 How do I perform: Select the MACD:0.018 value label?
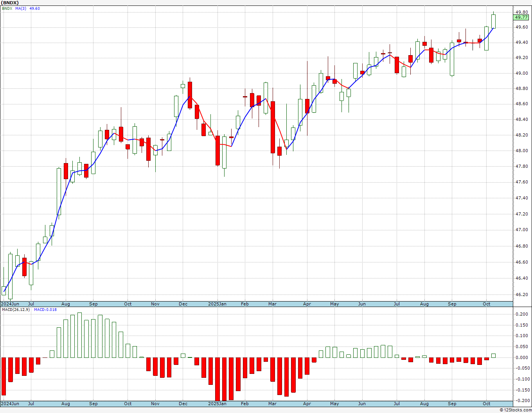click(45, 310)
